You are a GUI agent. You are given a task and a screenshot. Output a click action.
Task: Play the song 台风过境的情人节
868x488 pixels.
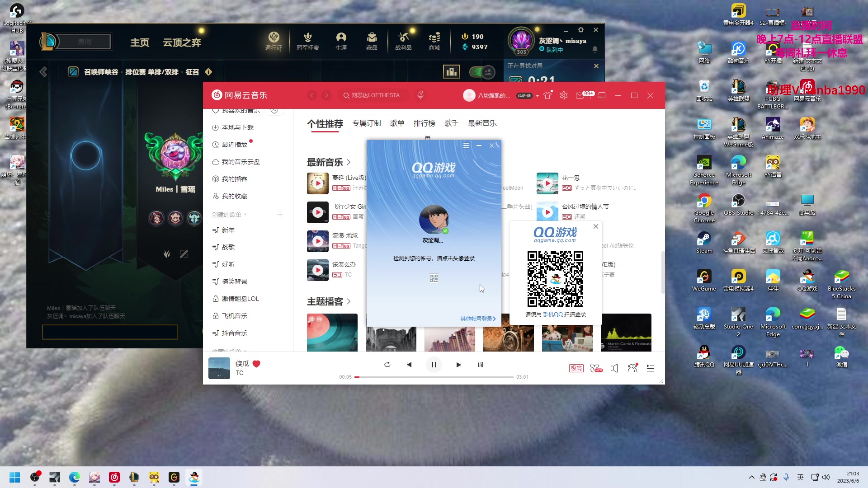(547, 212)
